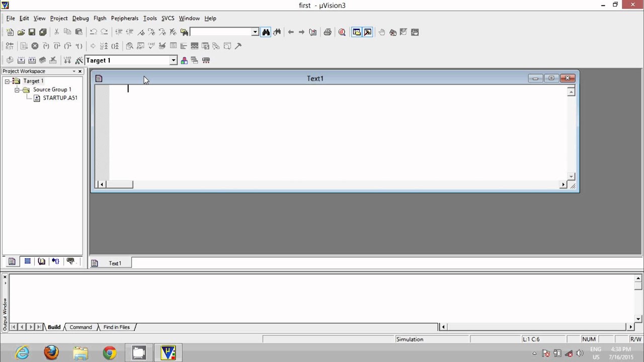Click the Open file folder icon
Image resolution: width=644 pixels, height=362 pixels.
(21, 32)
